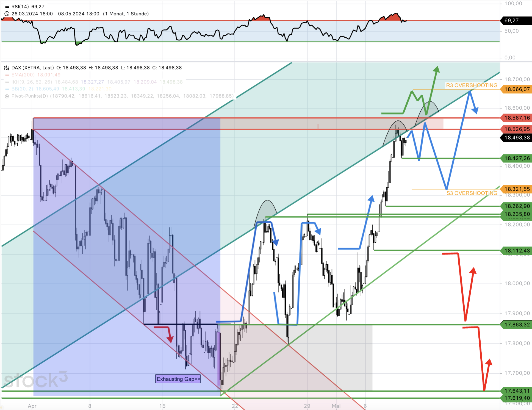Click the red 18.526,95 price tag
The width and height of the screenshot is (532, 410).
point(517,129)
